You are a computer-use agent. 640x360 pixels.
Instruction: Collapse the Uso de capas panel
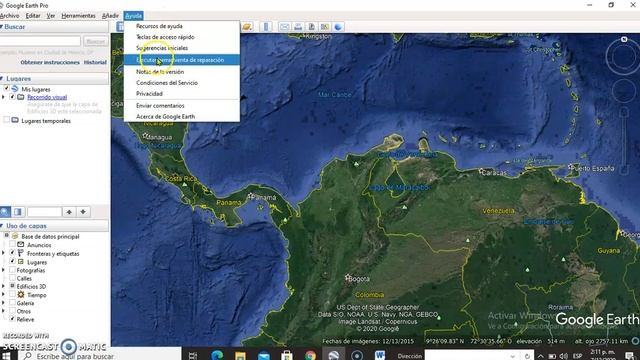[2, 226]
